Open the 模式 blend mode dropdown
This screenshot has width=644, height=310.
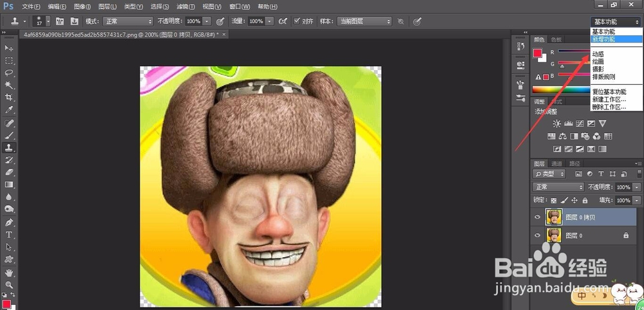(x=128, y=21)
